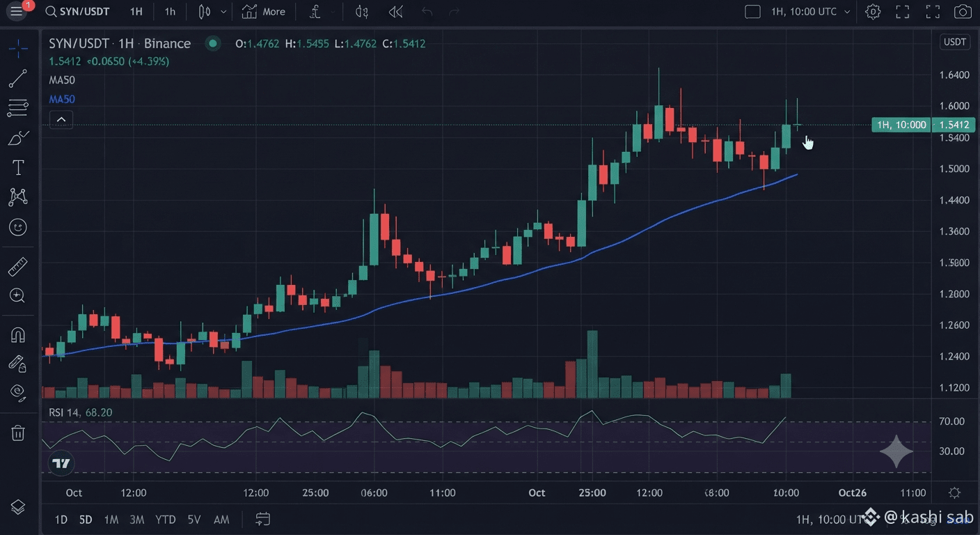Click the RSI 14 indicator label
Screen dimensions: 980x535
(x=81, y=412)
